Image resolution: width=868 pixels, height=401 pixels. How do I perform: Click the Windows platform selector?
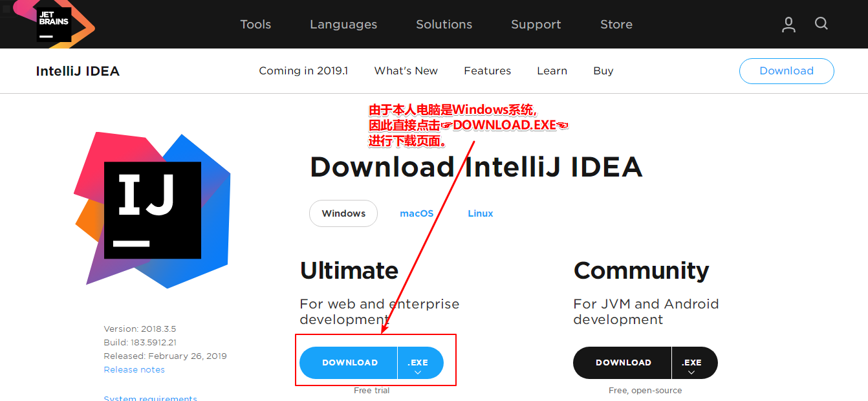point(343,213)
